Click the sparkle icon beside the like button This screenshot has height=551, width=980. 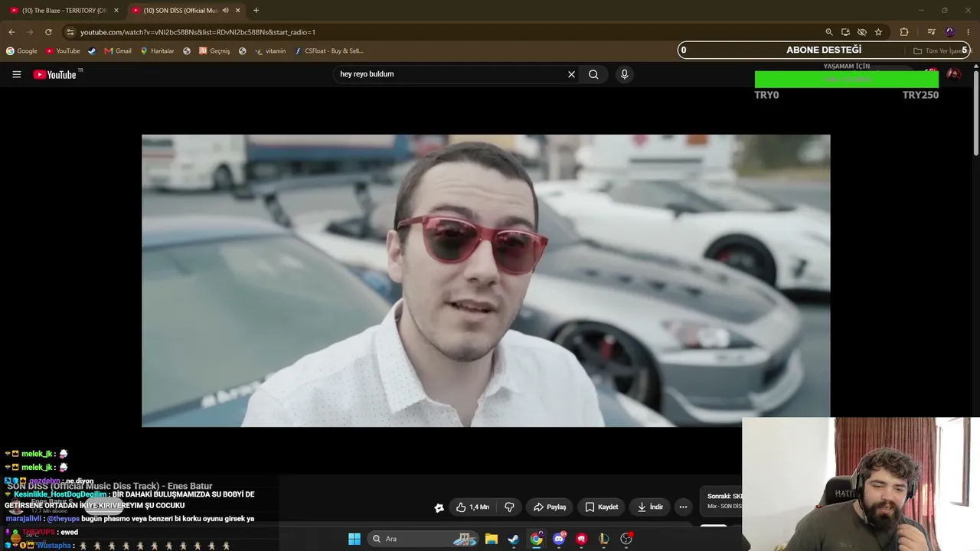[x=439, y=507]
